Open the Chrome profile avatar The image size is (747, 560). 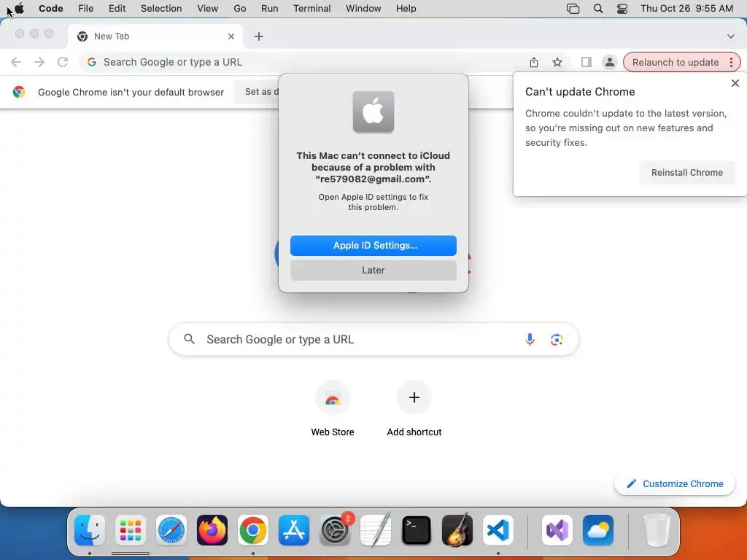[x=609, y=62]
